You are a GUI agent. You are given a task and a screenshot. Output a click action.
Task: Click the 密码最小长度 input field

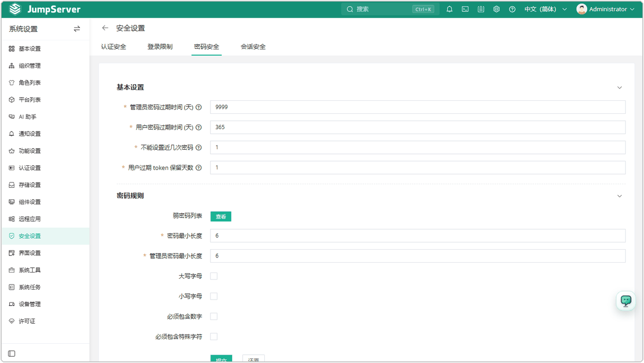pos(418,236)
